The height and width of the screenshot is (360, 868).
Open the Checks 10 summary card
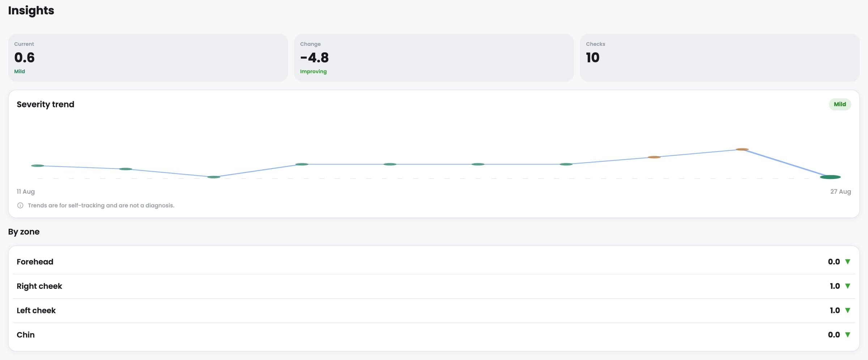[720, 57]
